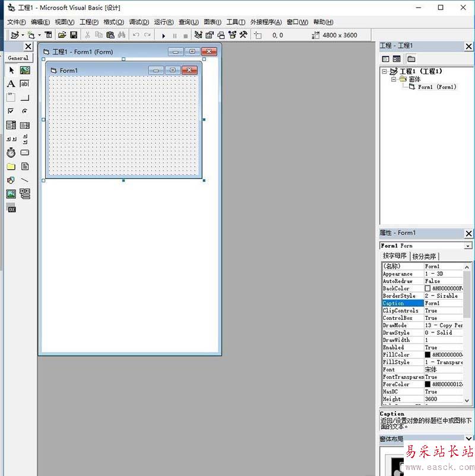Image resolution: width=475 pixels, height=476 pixels.
Task: Show Properties Window via toolbar icon
Action: tap(210, 35)
